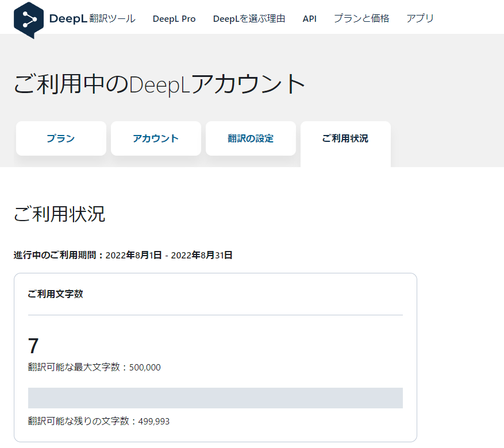Click the character usage progress bar
Screen dimensions: 504x448
click(216, 398)
